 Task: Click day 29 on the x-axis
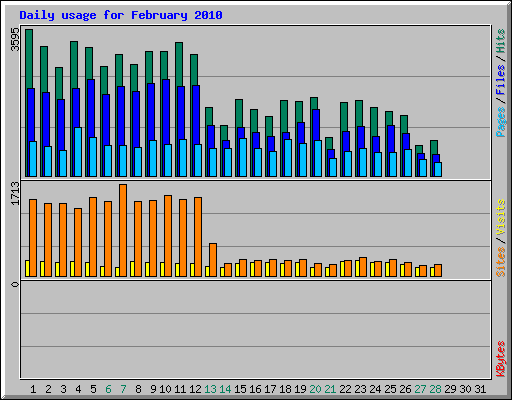point(450,389)
